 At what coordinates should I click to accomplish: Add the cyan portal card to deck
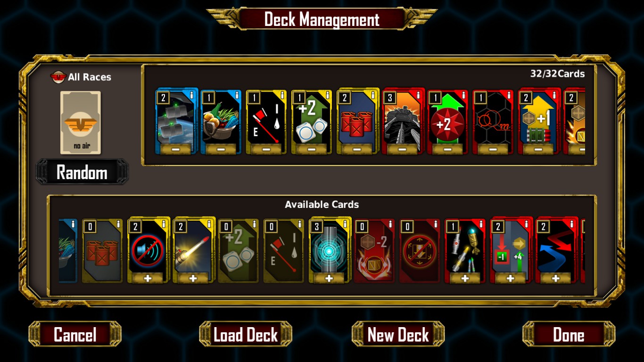(329, 279)
